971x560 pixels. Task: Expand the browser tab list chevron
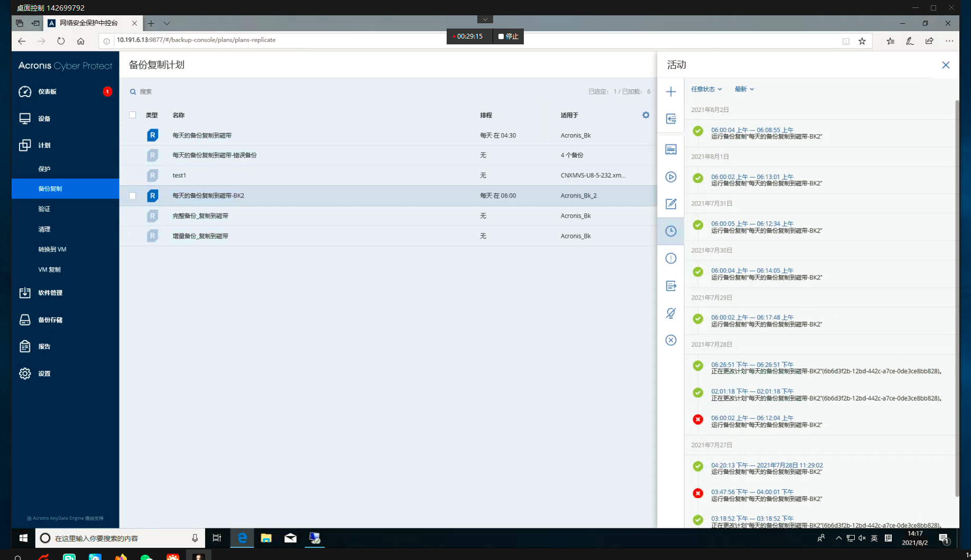[167, 23]
